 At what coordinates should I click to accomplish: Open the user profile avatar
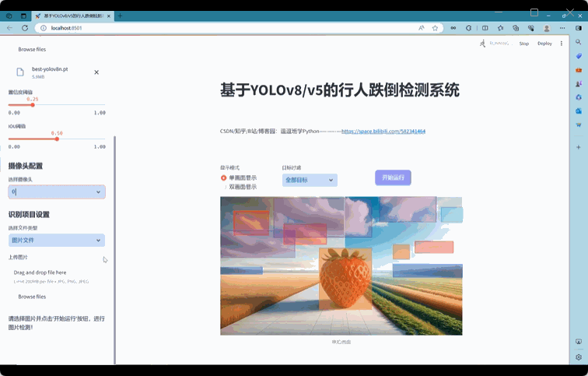[x=547, y=28]
